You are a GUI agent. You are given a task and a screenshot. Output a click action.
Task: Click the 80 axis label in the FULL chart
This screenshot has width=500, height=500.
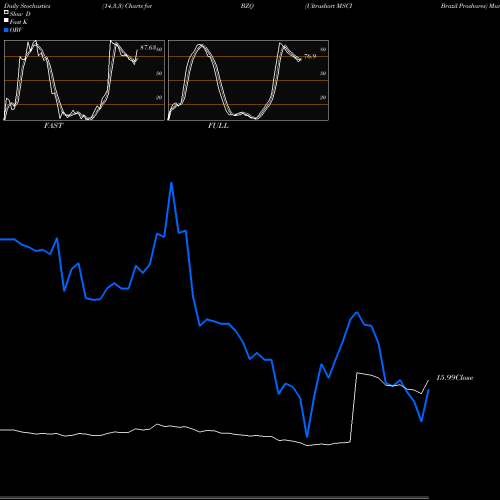[323, 49]
